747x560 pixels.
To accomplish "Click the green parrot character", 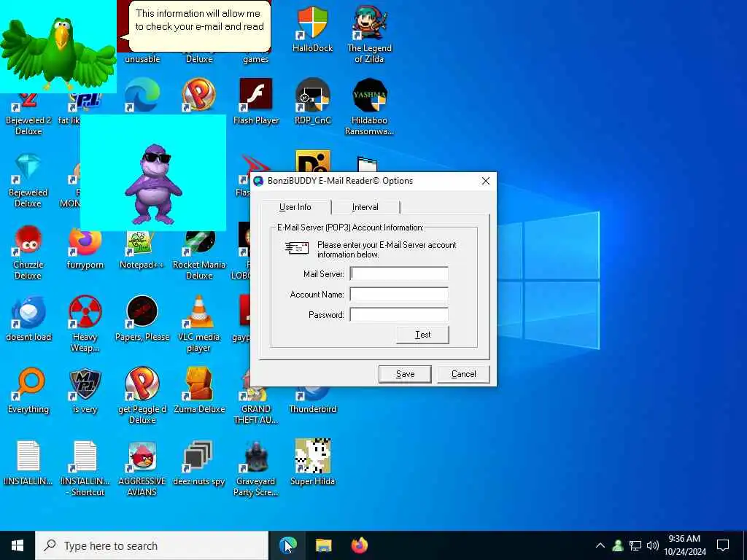I will point(58,52).
